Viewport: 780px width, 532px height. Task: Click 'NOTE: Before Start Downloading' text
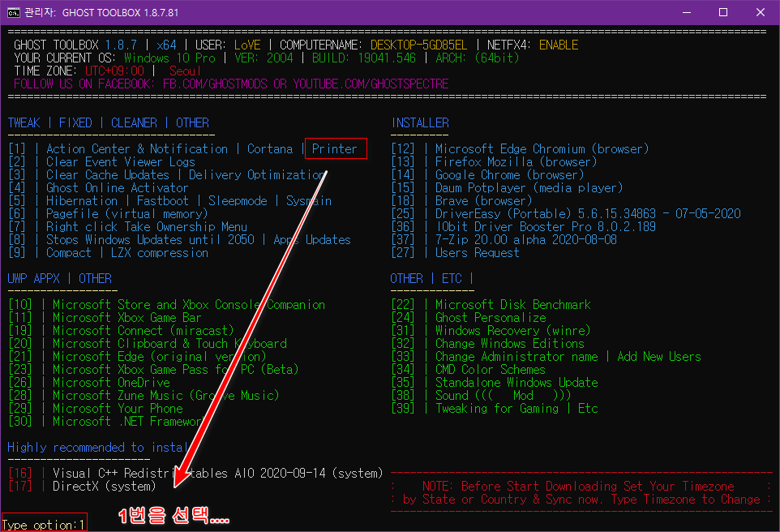tap(578, 486)
